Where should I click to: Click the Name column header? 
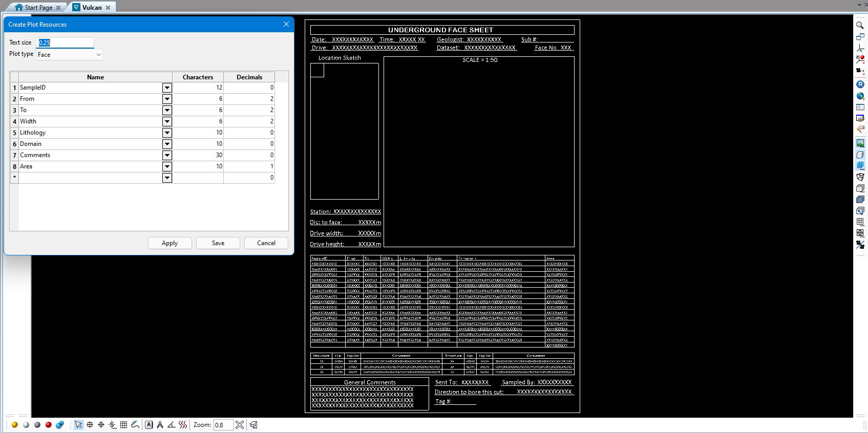(x=95, y=77)
